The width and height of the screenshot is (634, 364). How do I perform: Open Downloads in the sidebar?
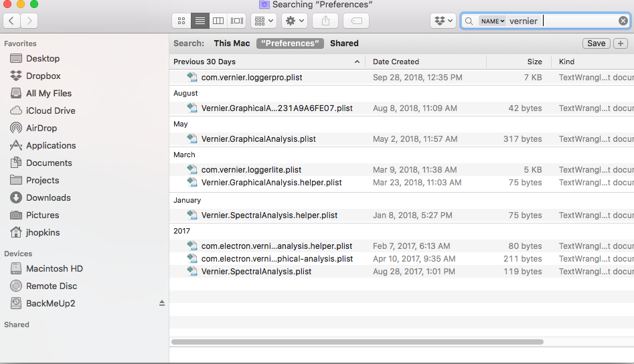click(x=48, y=197)
